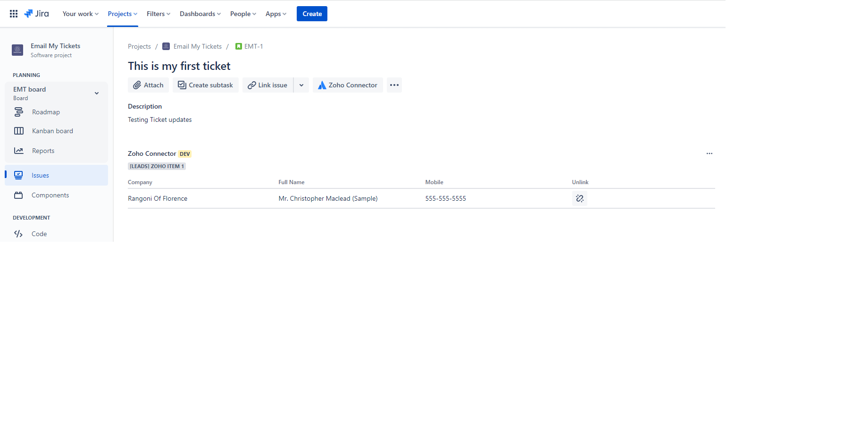Open the People dropdown menu
Screen dimensions: 868x425
[243, 14]
